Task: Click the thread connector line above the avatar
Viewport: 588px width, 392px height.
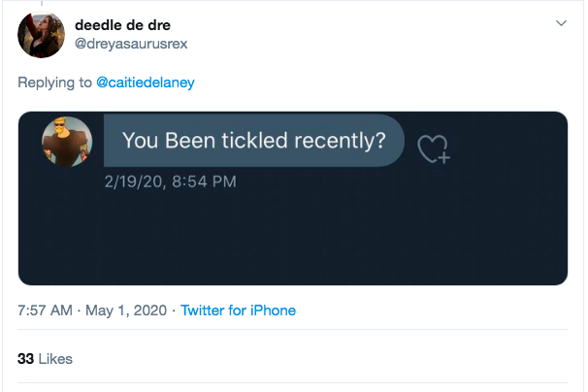Action: coord(42,3)
